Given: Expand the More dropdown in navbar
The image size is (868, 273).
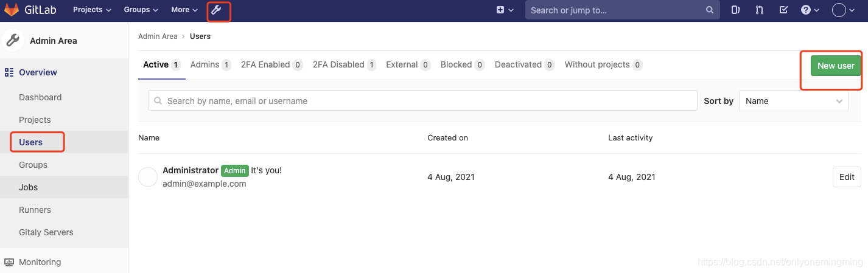Looking at the screenshot, I should [184, 10].
